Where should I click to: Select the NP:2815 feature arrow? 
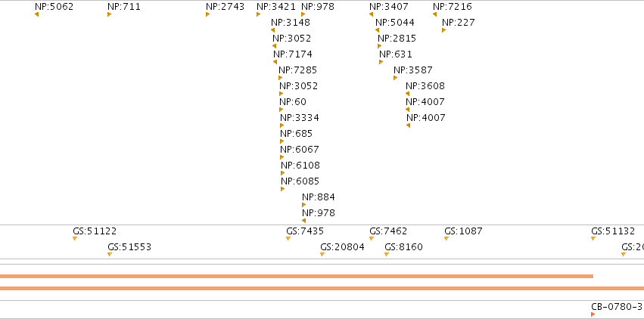point(379,46)
